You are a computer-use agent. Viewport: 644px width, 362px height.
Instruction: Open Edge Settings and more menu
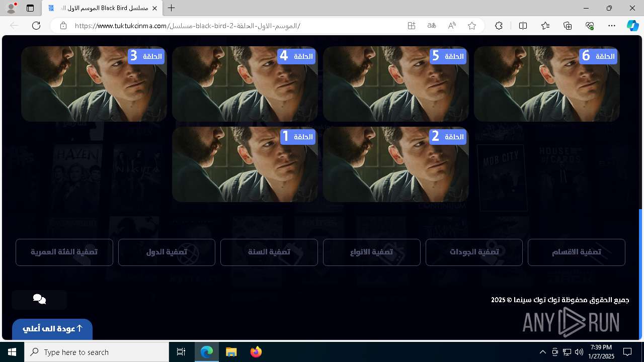pyautogui.click(x=612, y=26)
